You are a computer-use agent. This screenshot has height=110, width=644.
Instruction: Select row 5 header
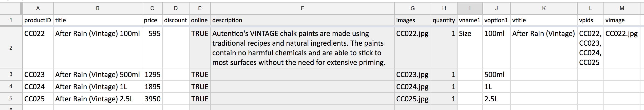click(x=11, y=99)
